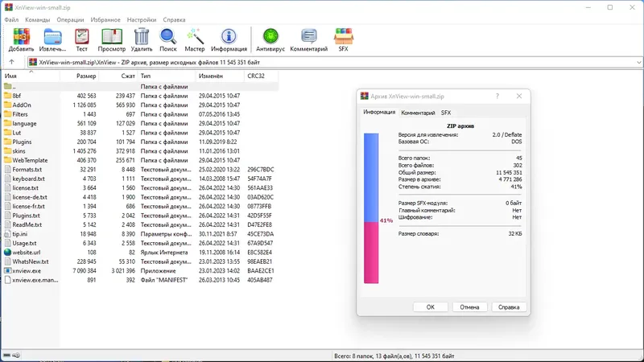
Task: Open the Справка menu
Action: tap(174, 19)
